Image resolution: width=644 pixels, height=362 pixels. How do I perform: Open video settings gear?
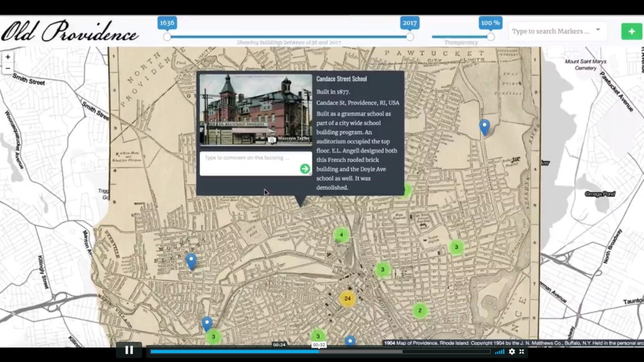tap(511, 351)
